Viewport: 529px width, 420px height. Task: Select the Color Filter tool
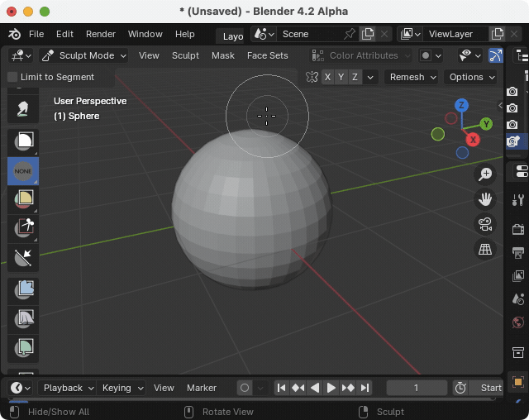23,348
